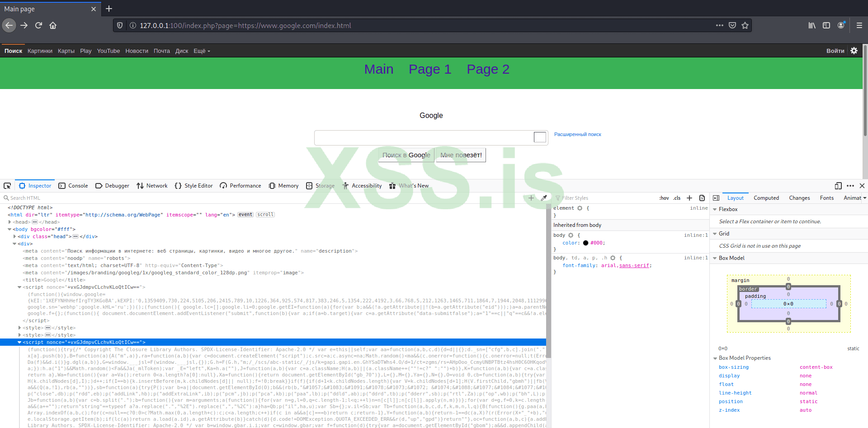This screenshot has width=868, height=428.
Task: Open Google settings gear
Action: click(854, 51)
